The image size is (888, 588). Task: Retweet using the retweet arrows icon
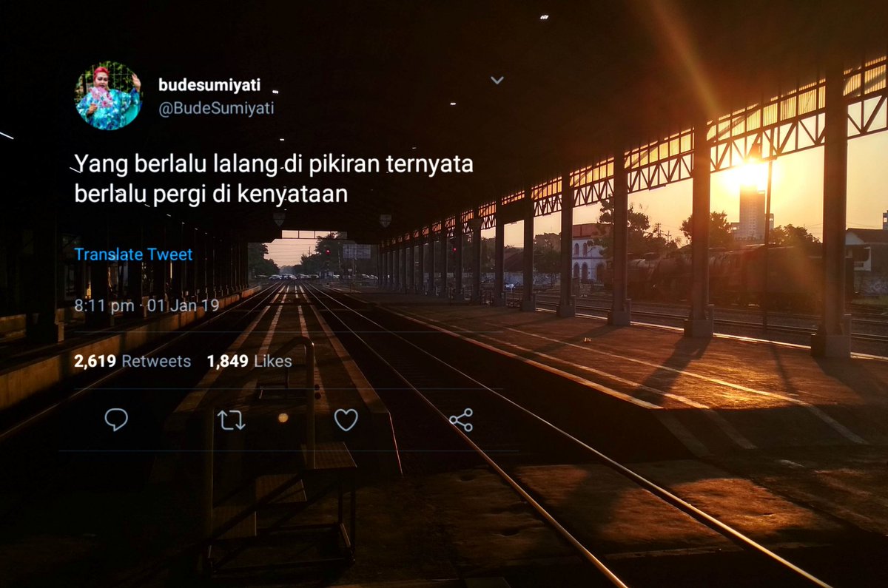[x=232, y=420]
